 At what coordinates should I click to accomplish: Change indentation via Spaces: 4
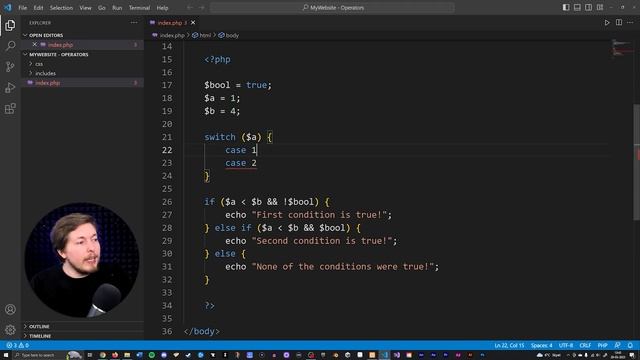(542, 345)
